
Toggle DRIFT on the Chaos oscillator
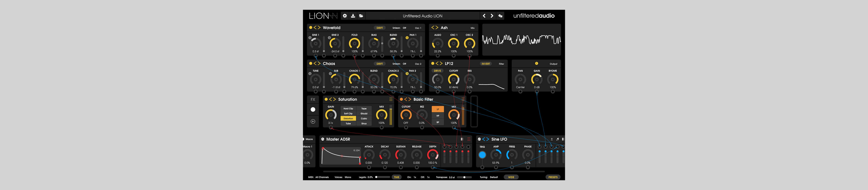380,64
